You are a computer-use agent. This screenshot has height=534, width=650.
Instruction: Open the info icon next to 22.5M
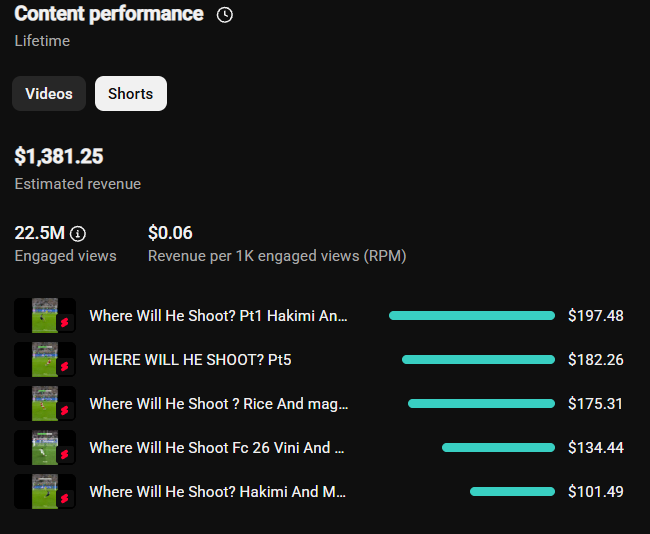tap(78, 234)
